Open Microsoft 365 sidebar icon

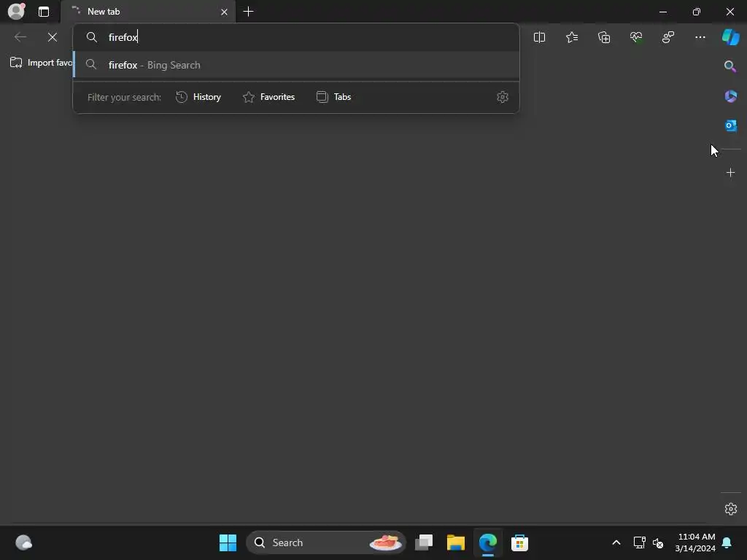(730, 96)
